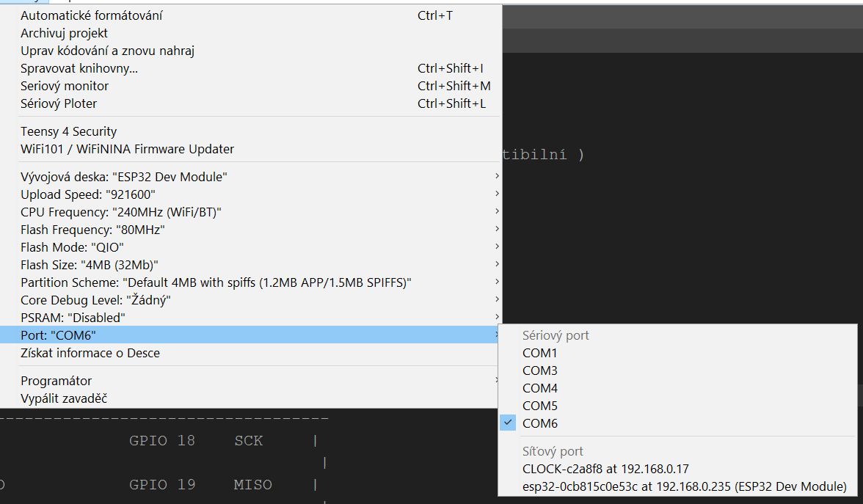
Task: Open Sériový monitor
Action: (x=65, y=86)
